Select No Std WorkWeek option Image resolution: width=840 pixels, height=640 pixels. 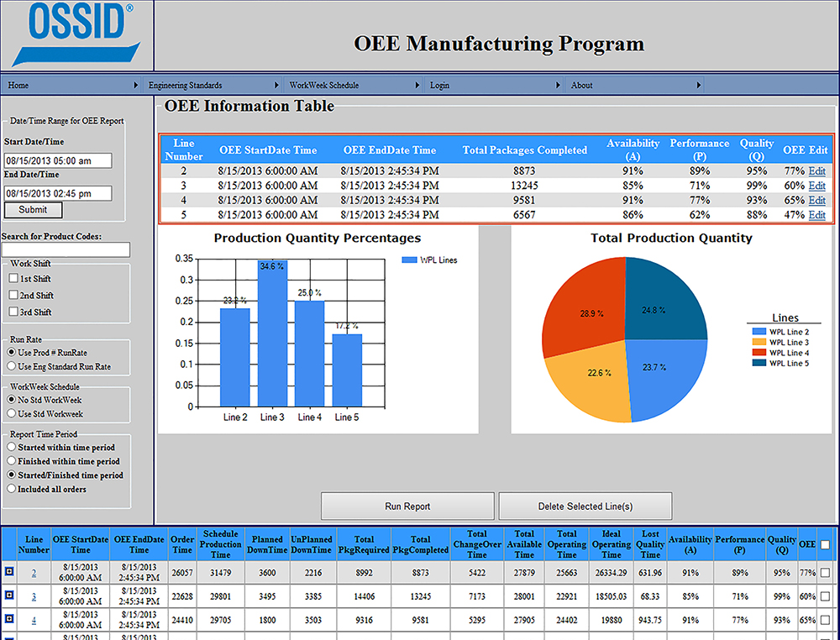11,400
